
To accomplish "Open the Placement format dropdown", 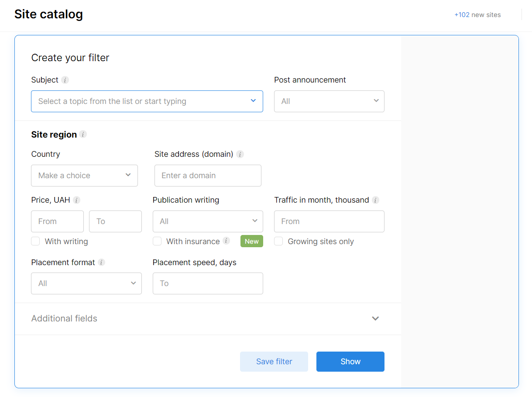I will pos(86,283).
